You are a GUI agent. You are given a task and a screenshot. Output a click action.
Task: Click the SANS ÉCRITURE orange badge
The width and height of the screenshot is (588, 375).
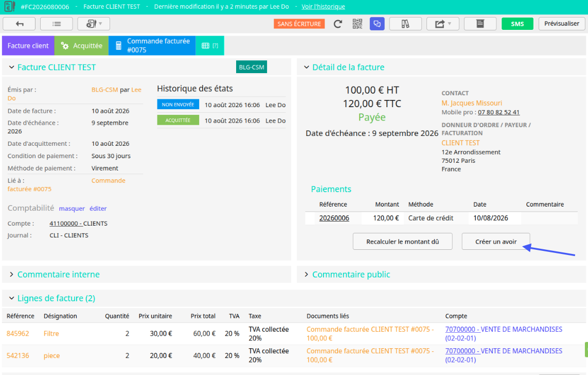click(x=299, y=24)
